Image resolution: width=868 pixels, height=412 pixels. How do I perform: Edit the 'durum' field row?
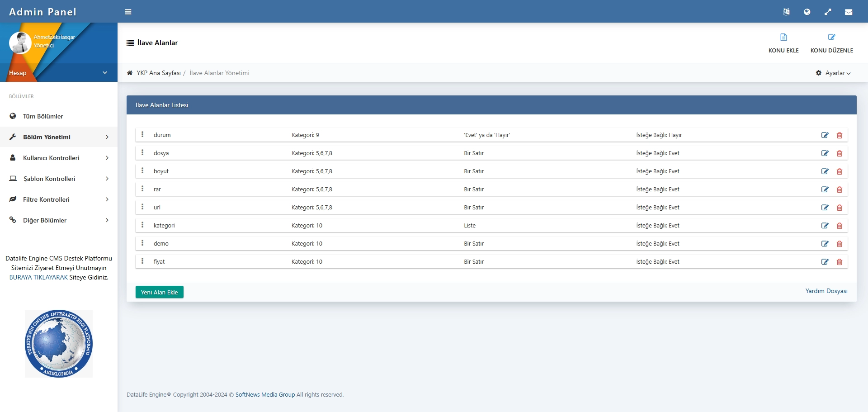click(825, 135)
